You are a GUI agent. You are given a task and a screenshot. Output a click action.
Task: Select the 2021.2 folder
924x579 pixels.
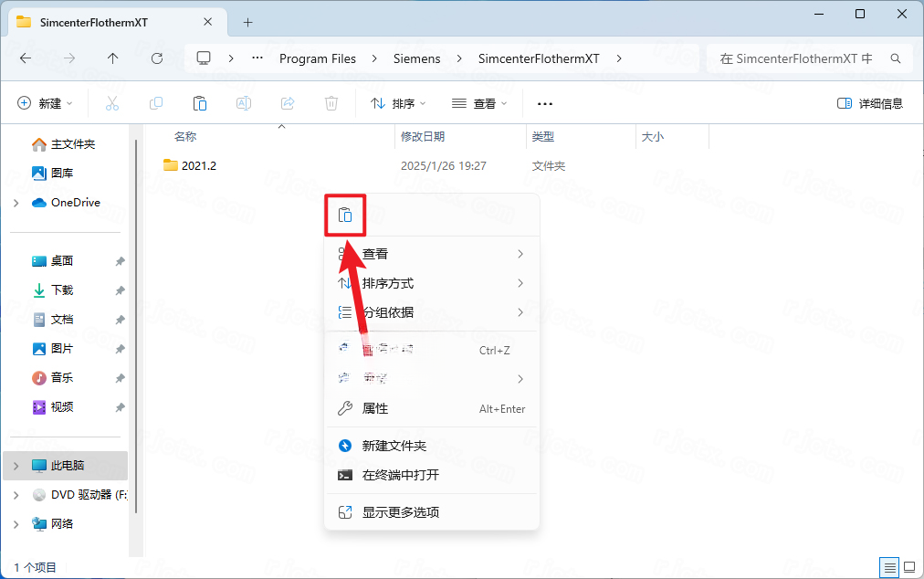pos(190,165)
